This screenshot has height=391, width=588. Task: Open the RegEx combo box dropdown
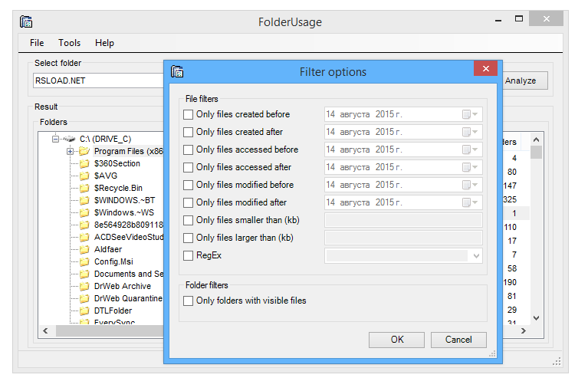point(476,256)
